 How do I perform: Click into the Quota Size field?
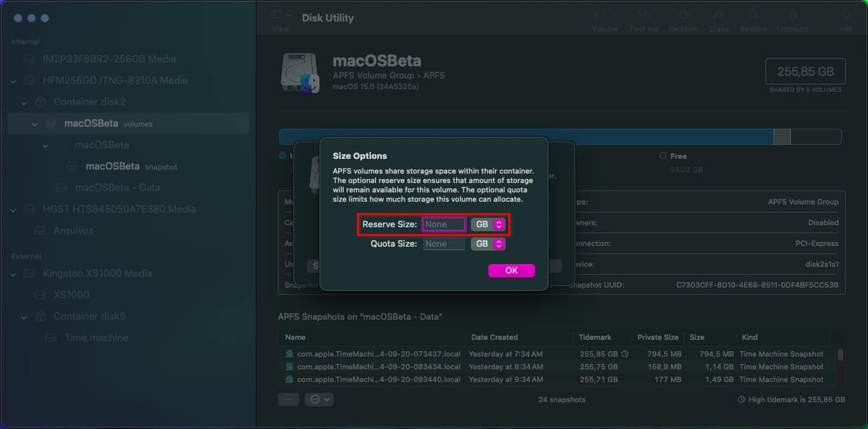pyautogui.click(x=444, y=244)
